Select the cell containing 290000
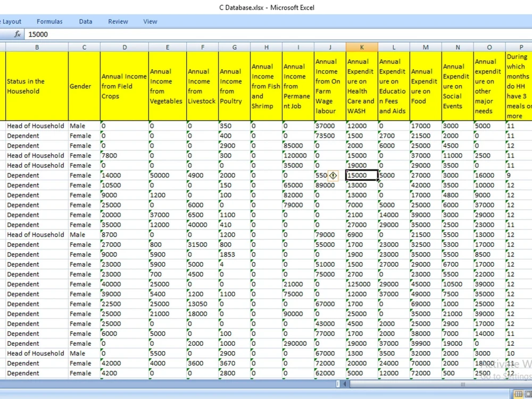This screenshot has height=399, width=532. [x=298, y=344]
